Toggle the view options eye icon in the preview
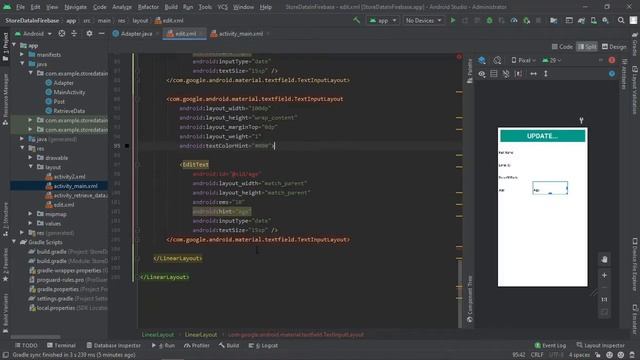The width and height of the screenshot is (640, 360). click(x=482, y=74)
